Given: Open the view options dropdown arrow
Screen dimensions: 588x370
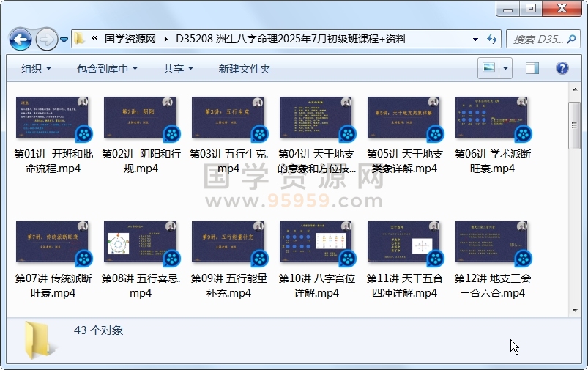Looking at the screenshot, I should point(505,68).
